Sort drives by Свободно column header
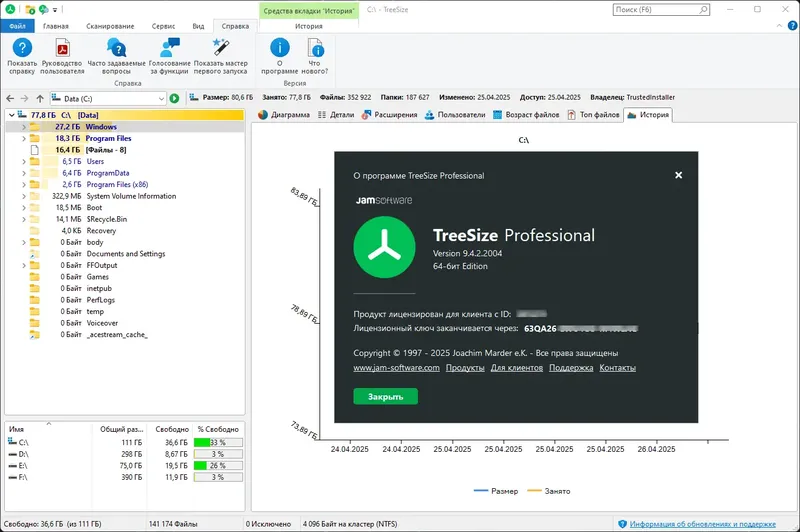800x532 pixels. [x=172, y=429]
